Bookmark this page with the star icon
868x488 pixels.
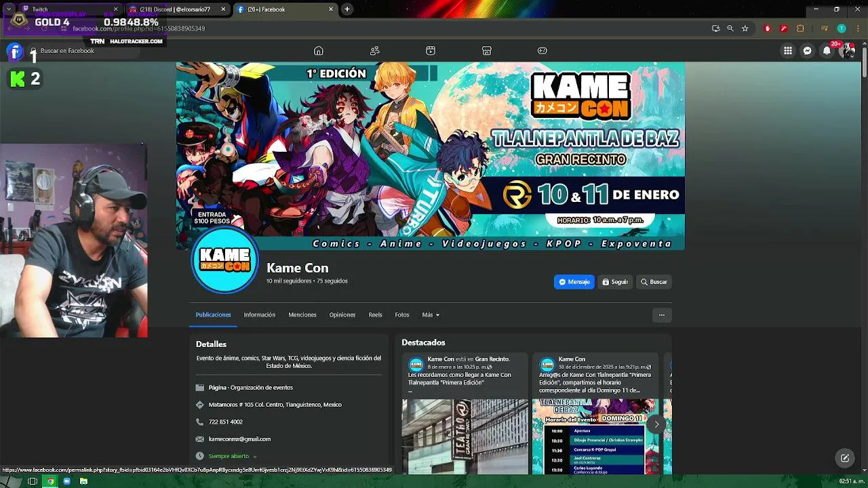click(745, 28)
